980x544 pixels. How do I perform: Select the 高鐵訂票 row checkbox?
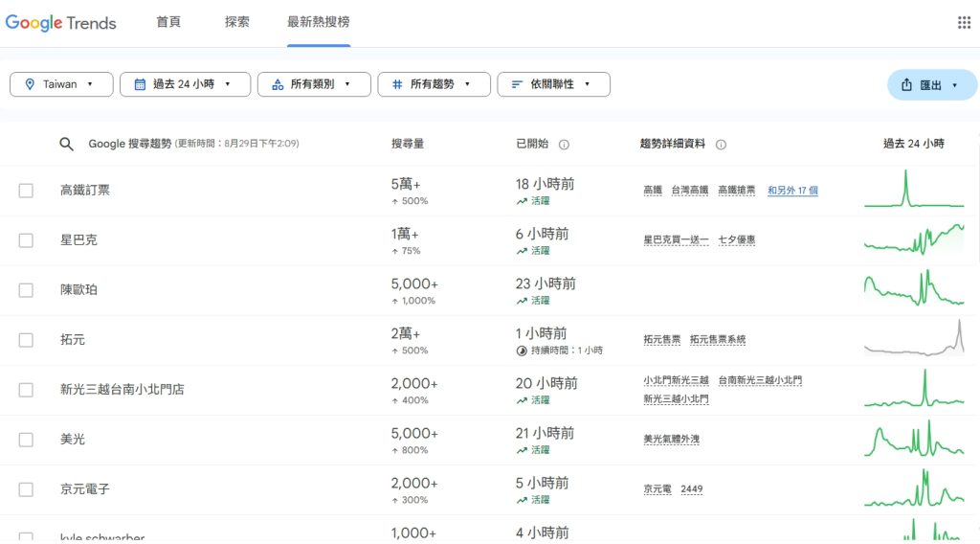pos(26,191)
